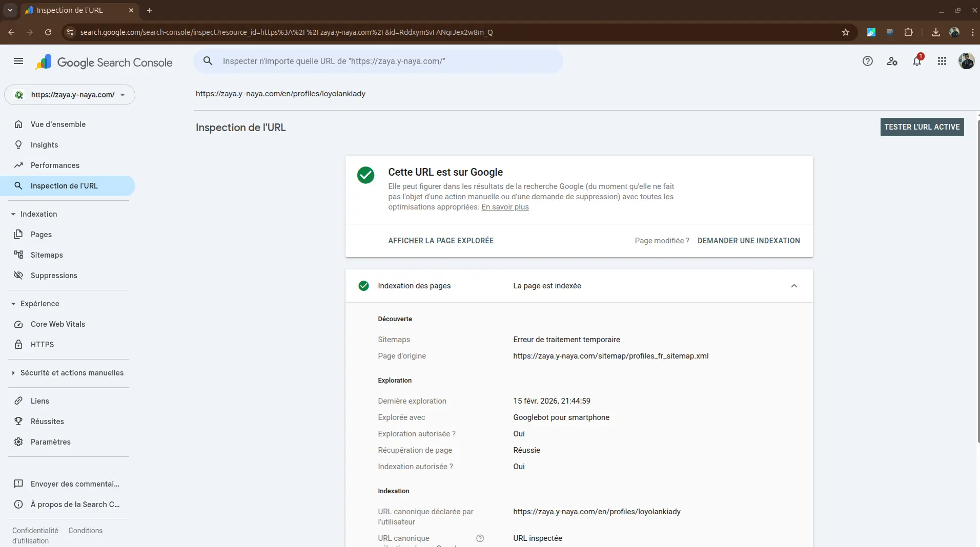The height and width of the screenshot is (547, 980).
Task: Go to Performances in sidebar
Action: pyautogui.click(x=55, y=165)
